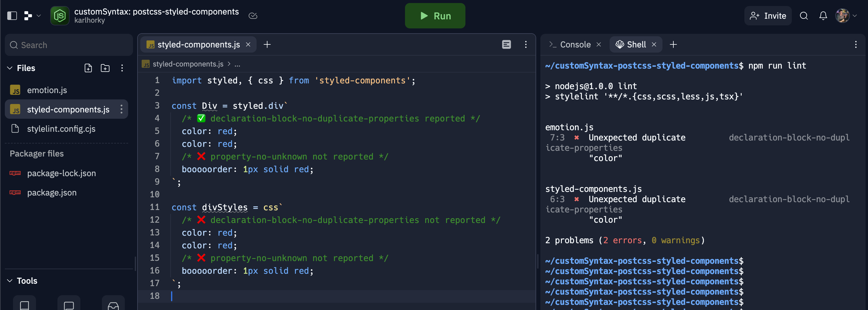Click '2 problems' summary line in the Shell
This screenshot has height=310, width=868.
tap(625, 240)
